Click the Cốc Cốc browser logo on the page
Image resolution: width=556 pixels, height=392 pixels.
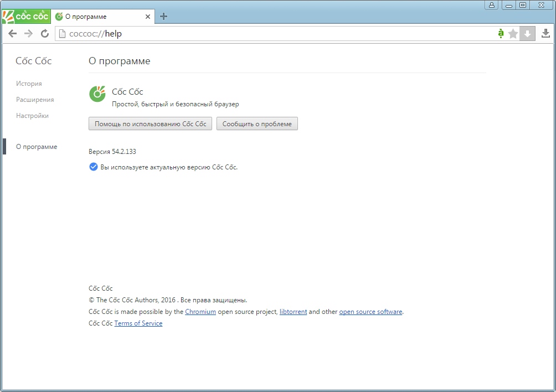tap(97, 94)
